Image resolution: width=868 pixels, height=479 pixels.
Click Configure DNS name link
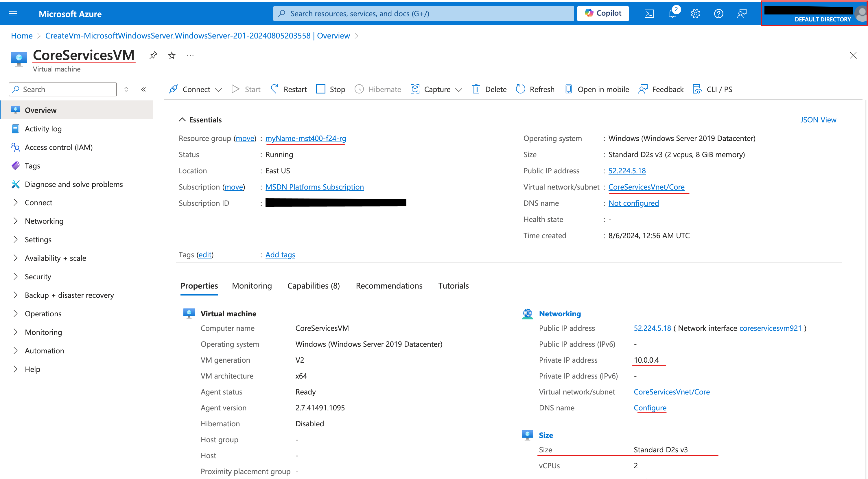click(x=650, y=408)
